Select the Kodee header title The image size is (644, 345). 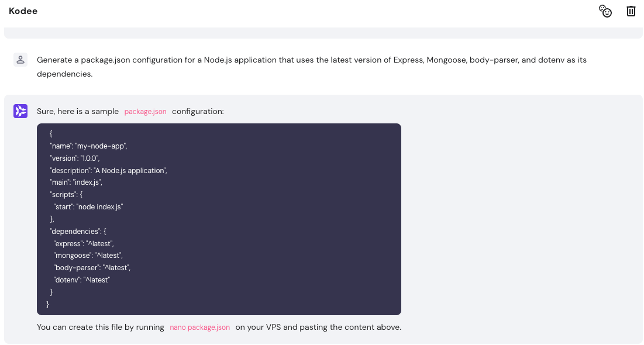click(x=23, y=11)
